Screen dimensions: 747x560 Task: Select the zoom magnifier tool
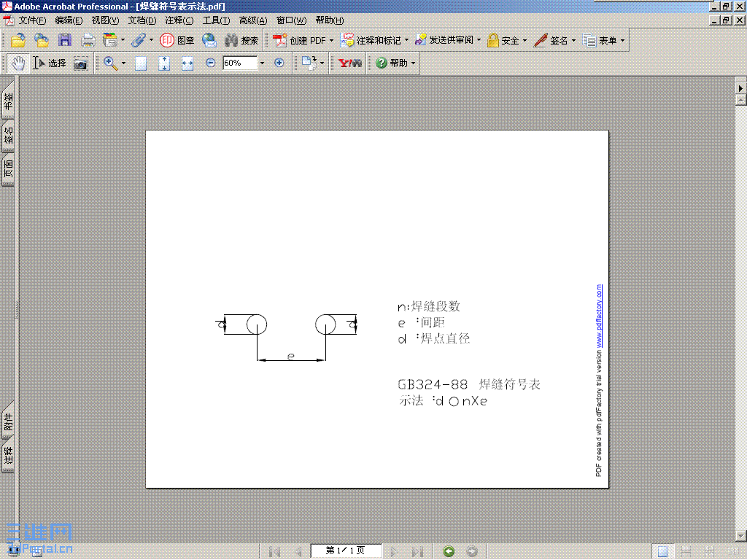click(110, 63)
